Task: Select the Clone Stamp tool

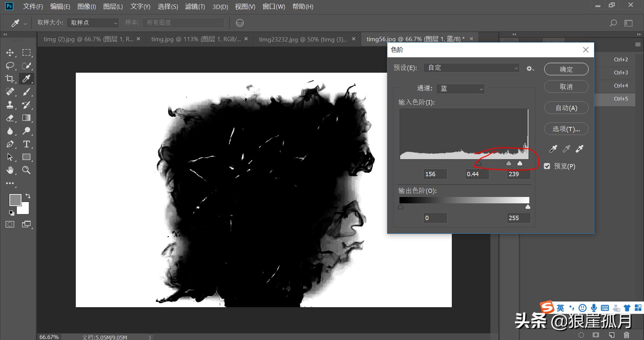Action: click(x=10, y=105)
